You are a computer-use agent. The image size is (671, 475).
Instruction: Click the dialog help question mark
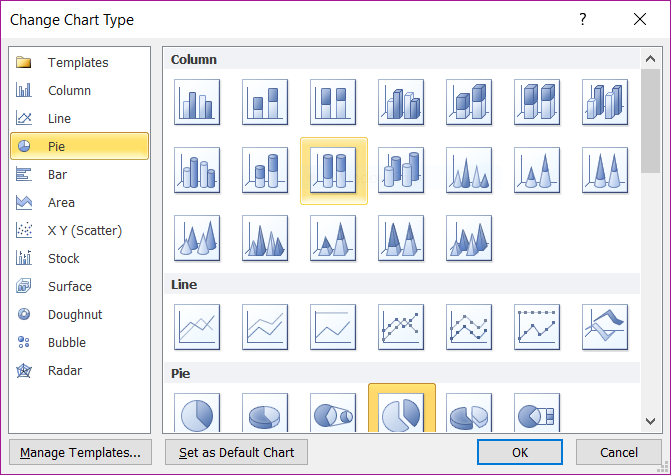pyautogui.click(x=582, y=19)
